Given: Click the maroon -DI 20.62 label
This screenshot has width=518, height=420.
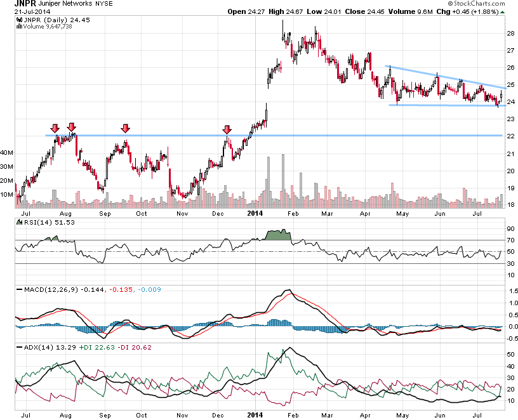Looking at the screenshot, I should (x=135, y=348).
